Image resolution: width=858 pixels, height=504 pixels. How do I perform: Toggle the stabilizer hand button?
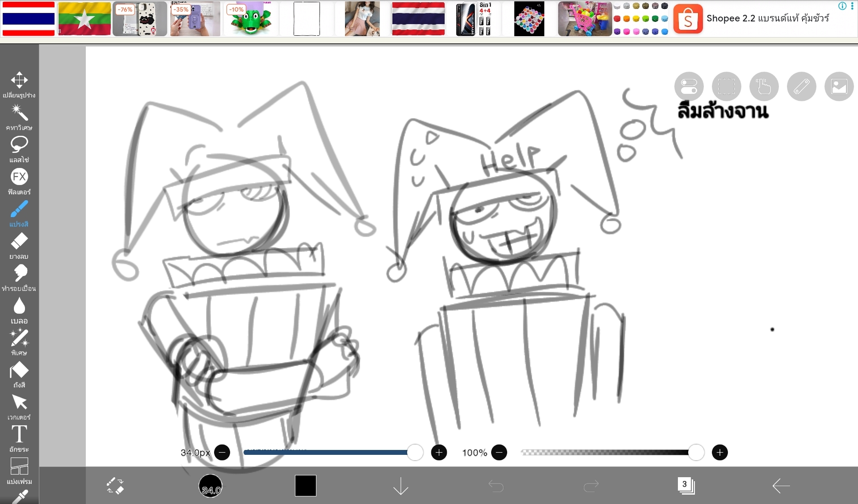pos(764,86)
